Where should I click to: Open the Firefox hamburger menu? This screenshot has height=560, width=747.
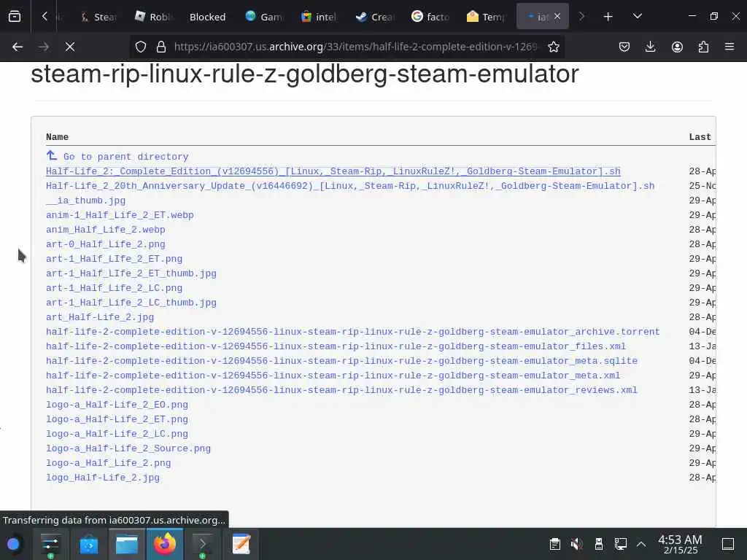(729, 47)
